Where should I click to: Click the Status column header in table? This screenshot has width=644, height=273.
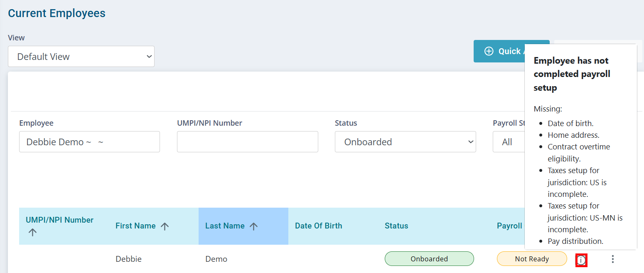pyautogui.click(x=396, y=226)
